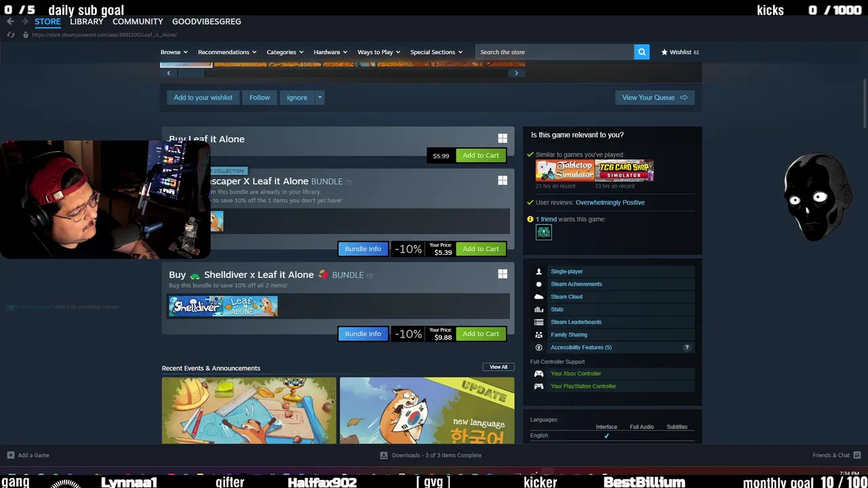This screenshot has width=868, height=488.
Task: Click the back navigation arrow
Action: [x=10, y=22]
